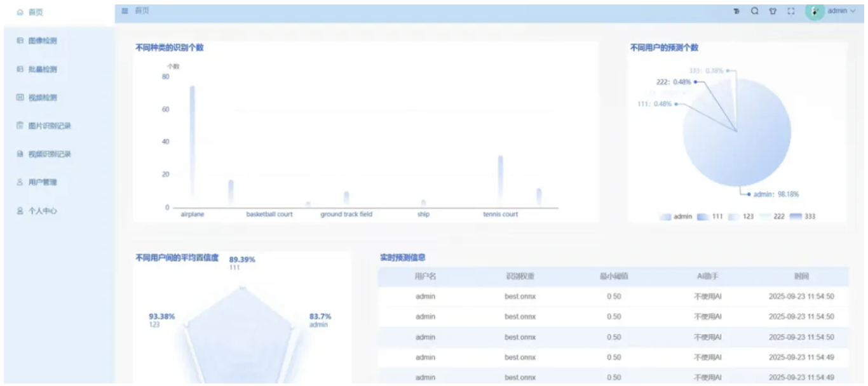868x386 pixels.
Task: Open 视频识别记录 video records
Action: click(x=44, y=154)
